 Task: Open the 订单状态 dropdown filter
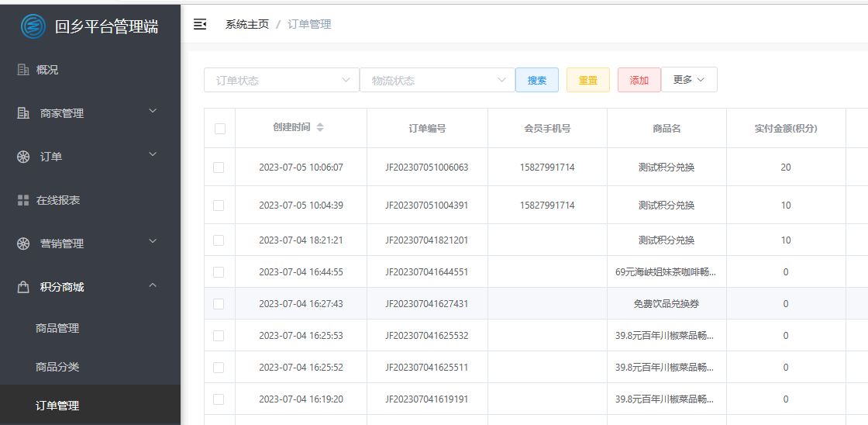(x=281, y=80)
